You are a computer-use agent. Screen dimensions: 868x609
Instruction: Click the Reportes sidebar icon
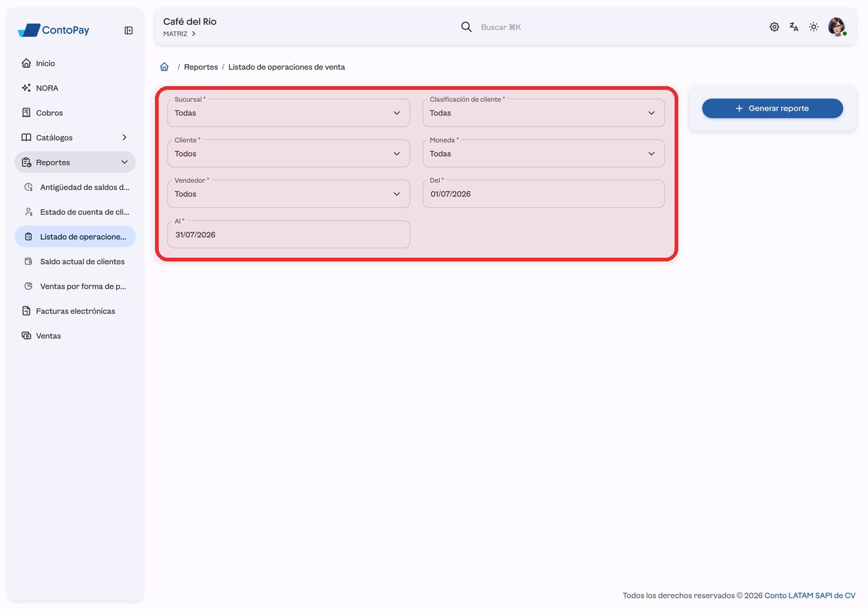pyautogui.click(x=26, y=162)
